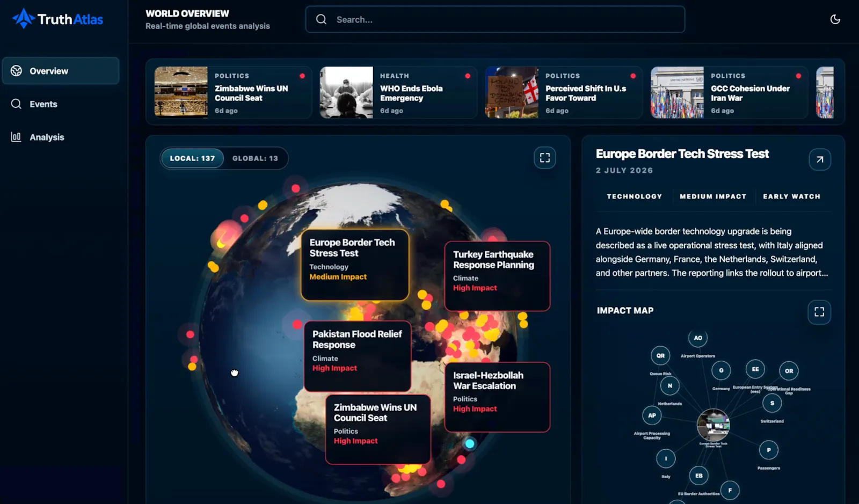Open the Europe Border Tech Stress Test globe card

[355, 265]
